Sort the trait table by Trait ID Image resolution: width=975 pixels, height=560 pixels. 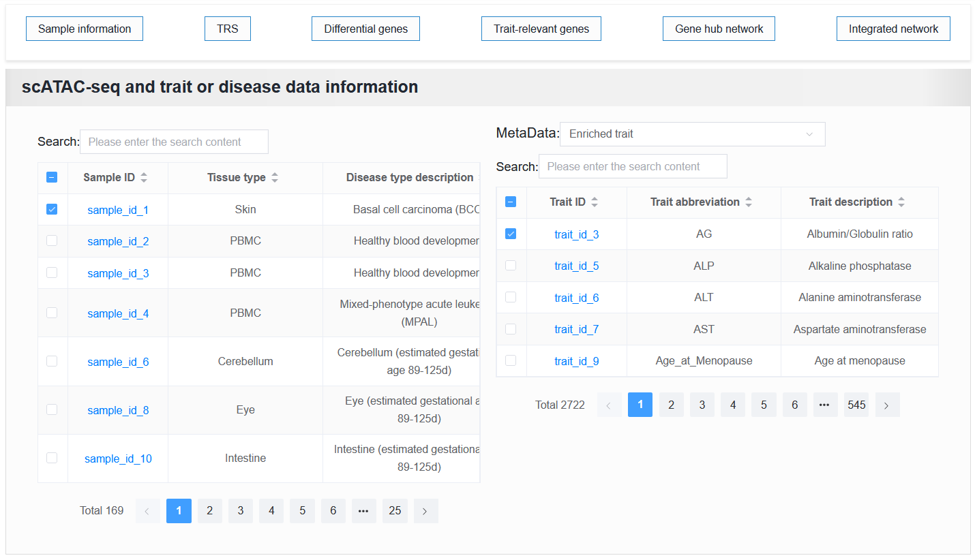click(x=595, y=202)
